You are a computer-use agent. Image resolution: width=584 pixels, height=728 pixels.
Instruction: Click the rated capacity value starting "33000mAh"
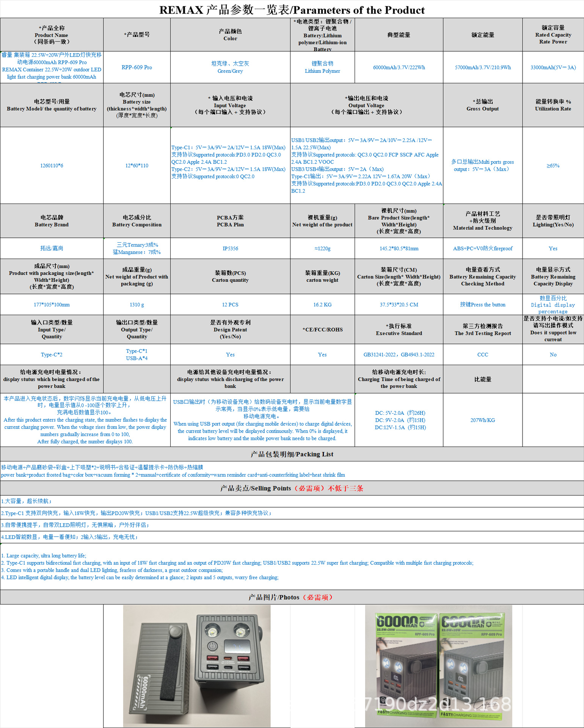(x=553, y=67)
